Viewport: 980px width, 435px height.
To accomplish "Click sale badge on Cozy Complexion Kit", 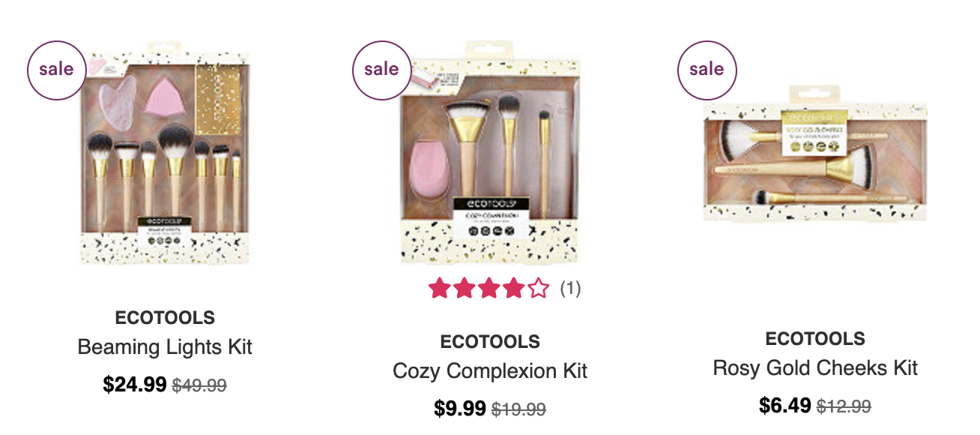I will [382, 70].
